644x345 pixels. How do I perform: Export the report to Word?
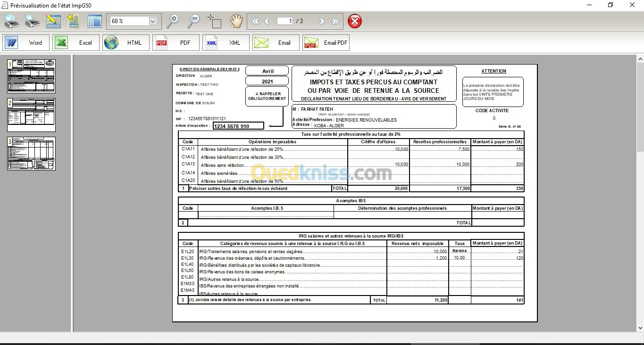coord(26,42)
